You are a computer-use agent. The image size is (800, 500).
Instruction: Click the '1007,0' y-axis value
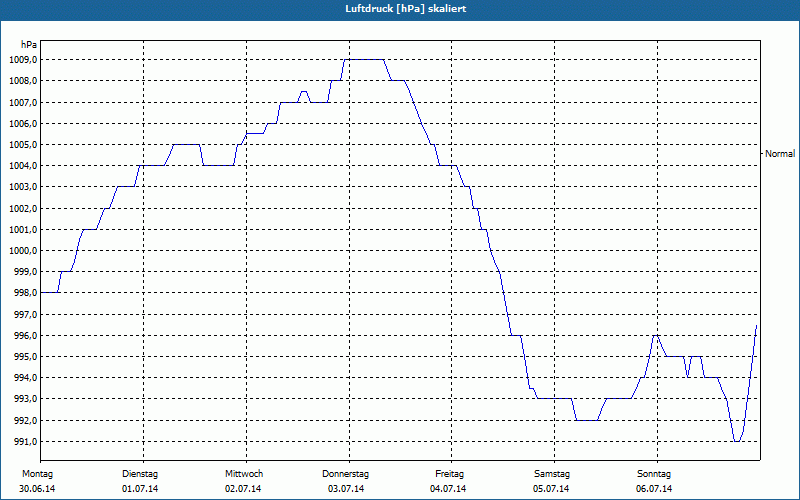(x=23, y=103)
